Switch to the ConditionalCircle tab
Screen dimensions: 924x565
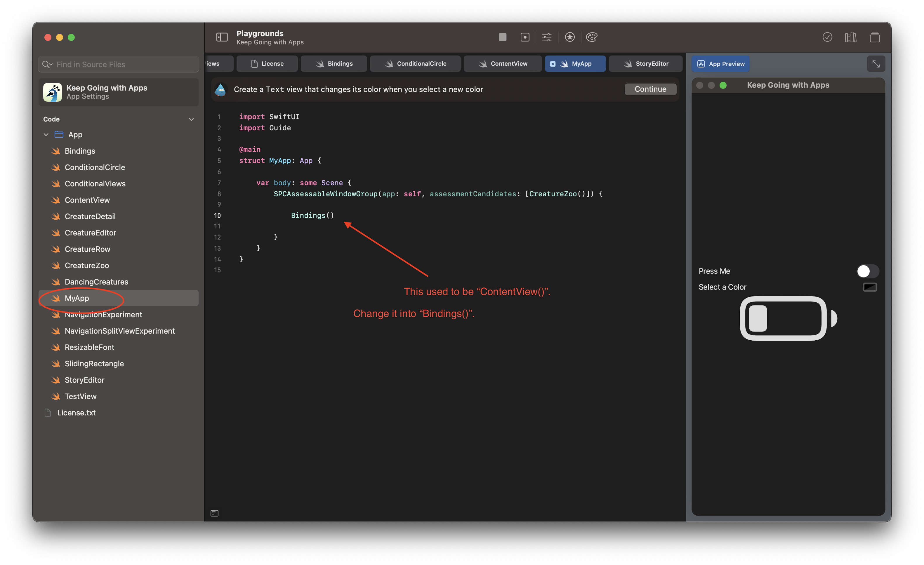point(415,64)
